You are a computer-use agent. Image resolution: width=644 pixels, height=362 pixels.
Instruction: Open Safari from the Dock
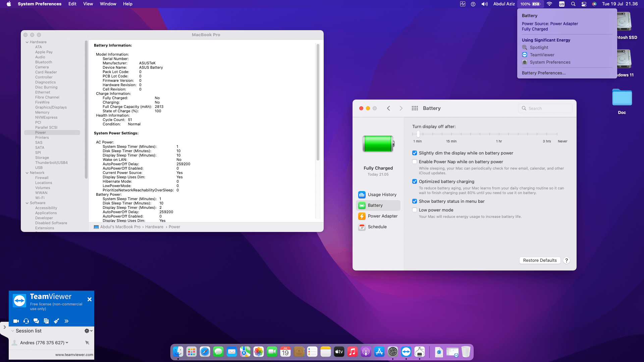[205, 352]
